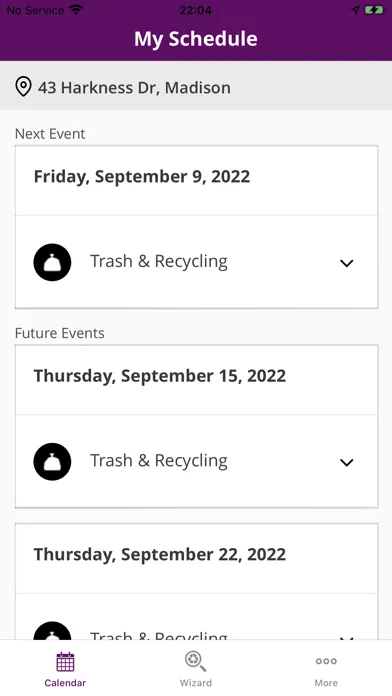This screenshot has height=696, width=392.
Task: Tap the trash bin icon for September 15
Action: click(x=52, y=462)
